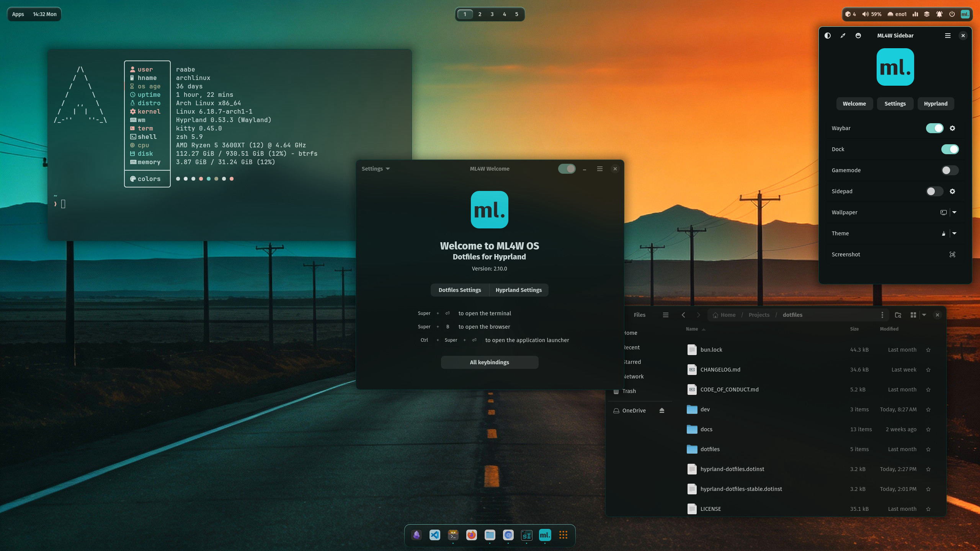This screenshot has height=551, width=980.
Task: Click the All keybindings button
Action: pos(490,362)
